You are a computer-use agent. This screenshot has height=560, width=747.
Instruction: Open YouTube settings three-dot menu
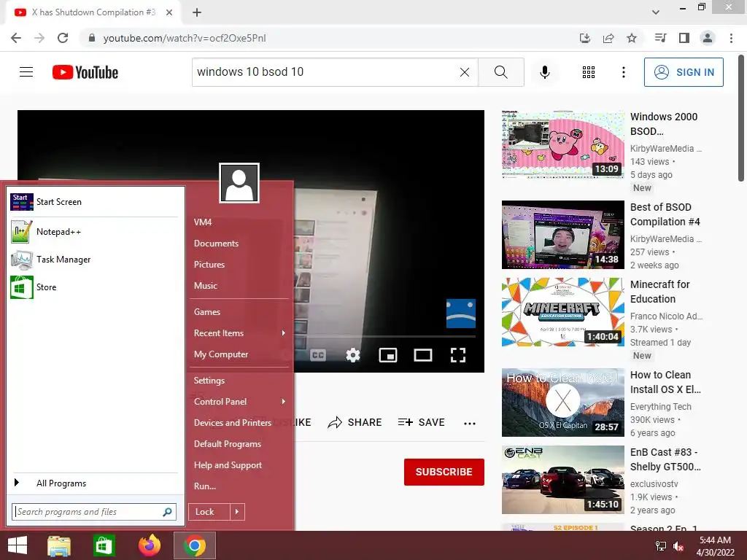(624, 72)
